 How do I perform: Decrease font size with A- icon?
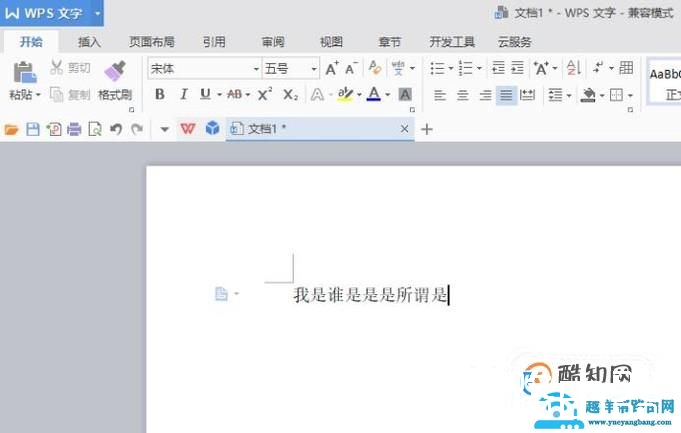[351, 68]
